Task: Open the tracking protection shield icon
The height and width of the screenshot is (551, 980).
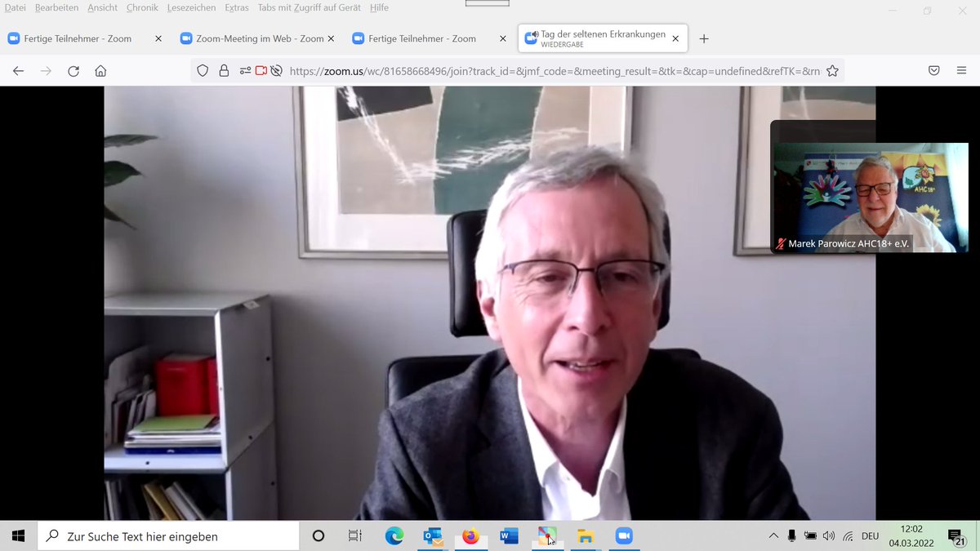Action: [203, 71]
